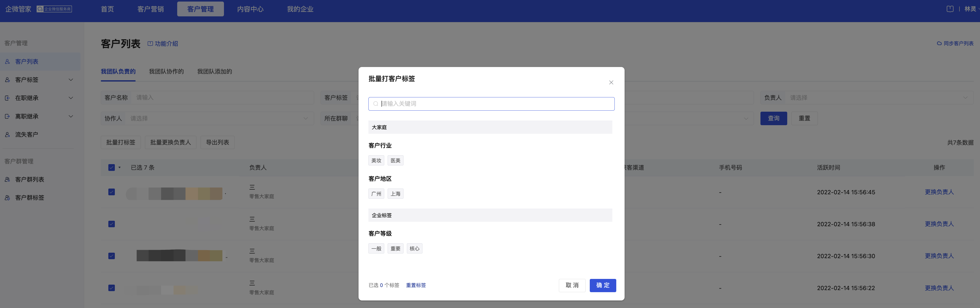
Task: Click 更换负责人 for the 15:56:22 row
Action: pyautogui.click(x=939, y=288)
